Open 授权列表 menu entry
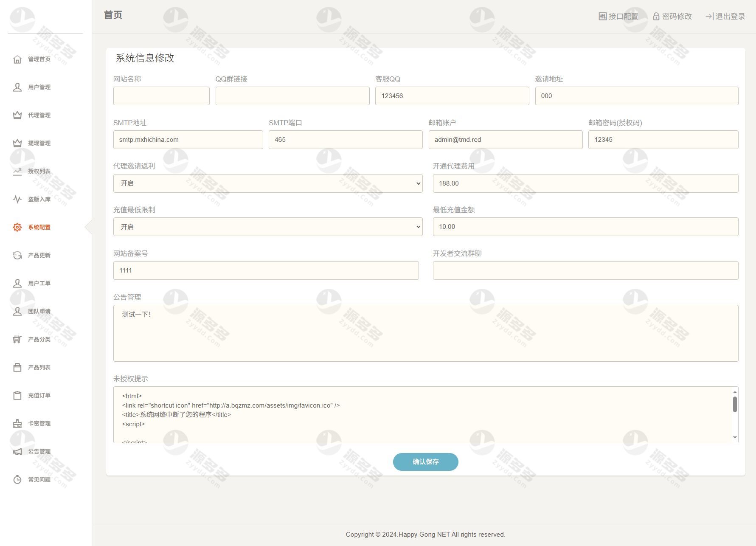Viewport: 756px width, 546px height. coord(39,171)
